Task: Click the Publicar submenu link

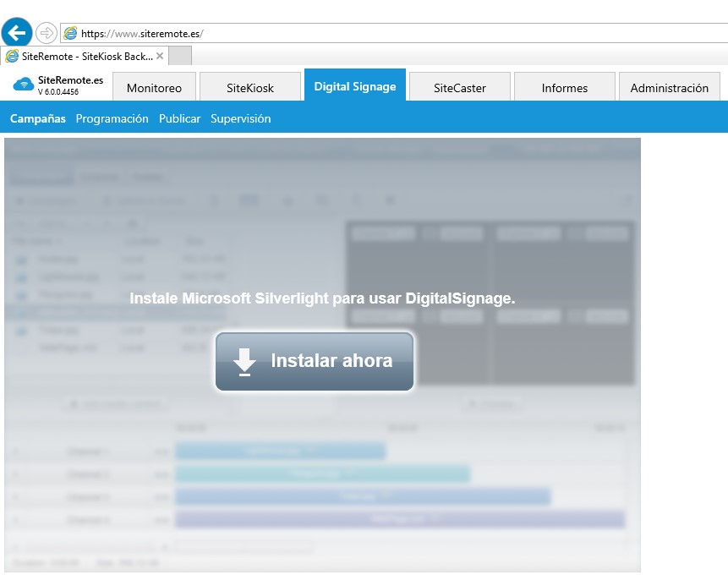Action: (179, 119)
